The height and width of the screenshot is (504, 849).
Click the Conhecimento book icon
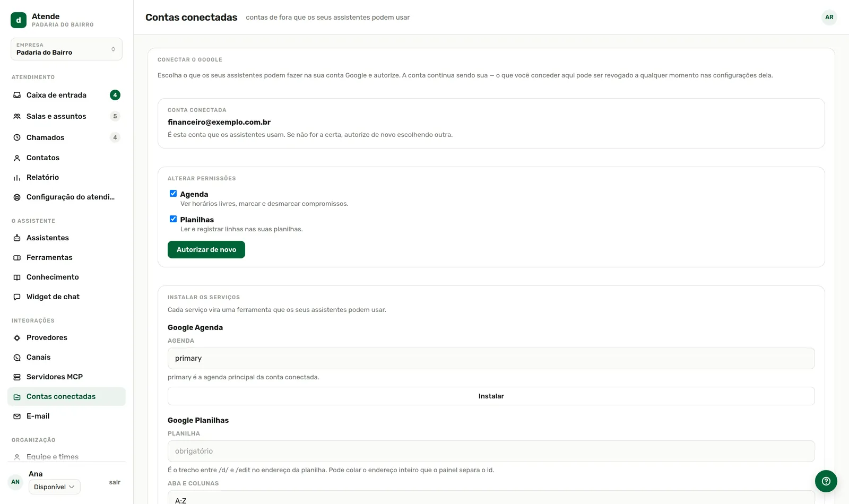(x=17, y=277)
